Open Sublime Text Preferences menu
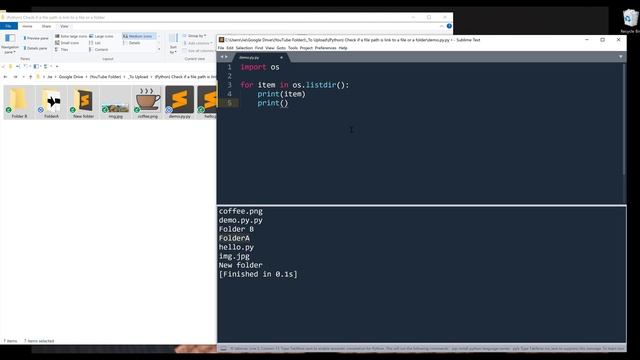The image size is (640, 360). pyautogui.click(x=325, y=48)
